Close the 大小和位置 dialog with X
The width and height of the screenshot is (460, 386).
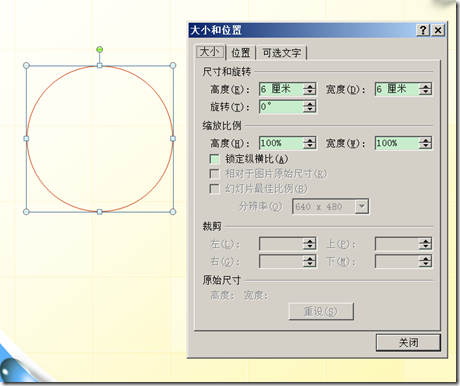438,30
